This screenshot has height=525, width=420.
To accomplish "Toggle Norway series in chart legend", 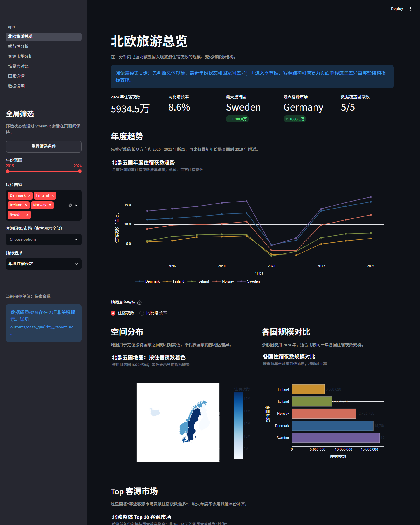I will [x=223, y=281].
